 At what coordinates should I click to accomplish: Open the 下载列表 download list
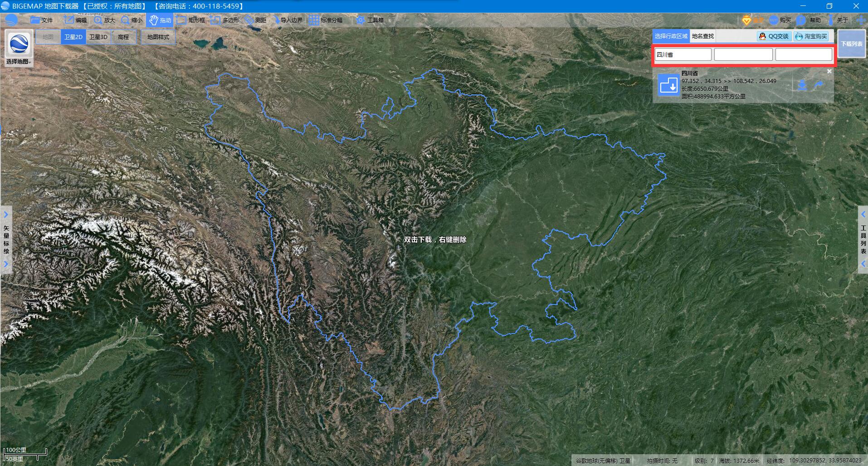852,44
